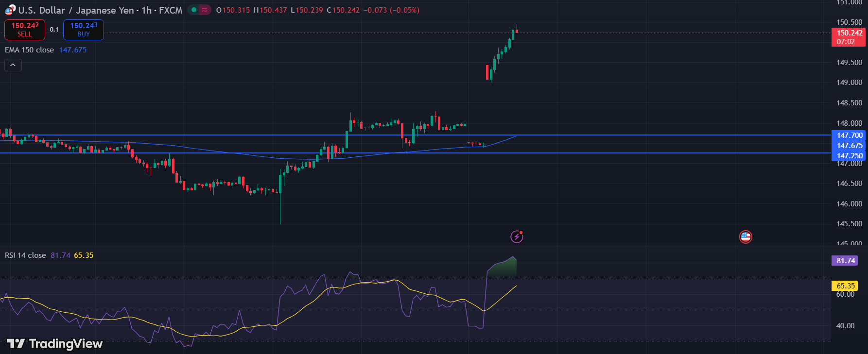Open the US flag economic event marker
This screenshot has width=868, height=354.
click(x=746, y=236)
